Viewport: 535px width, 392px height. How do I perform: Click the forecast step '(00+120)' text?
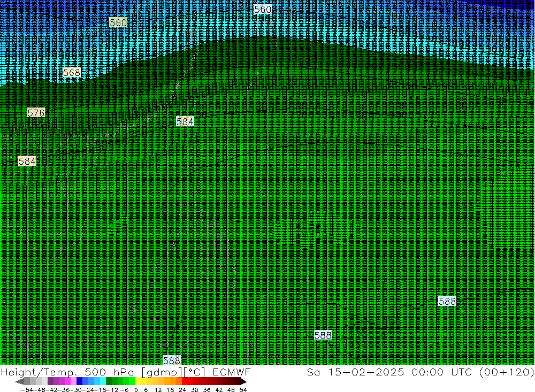click(x=507, y=372)
